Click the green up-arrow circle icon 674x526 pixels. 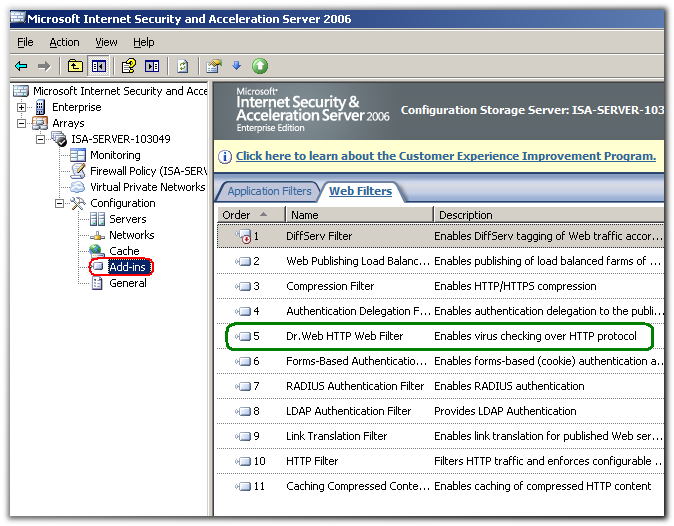(x=260, y=66)
